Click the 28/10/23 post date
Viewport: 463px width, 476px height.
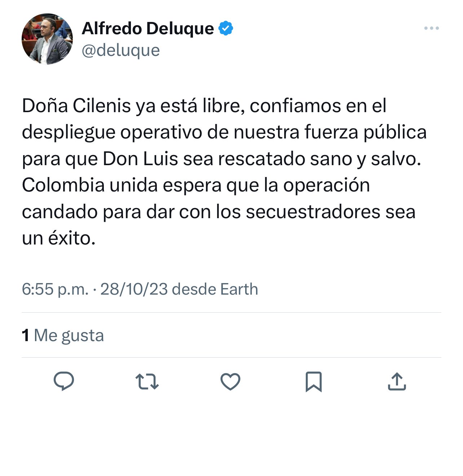click(134, 289)
